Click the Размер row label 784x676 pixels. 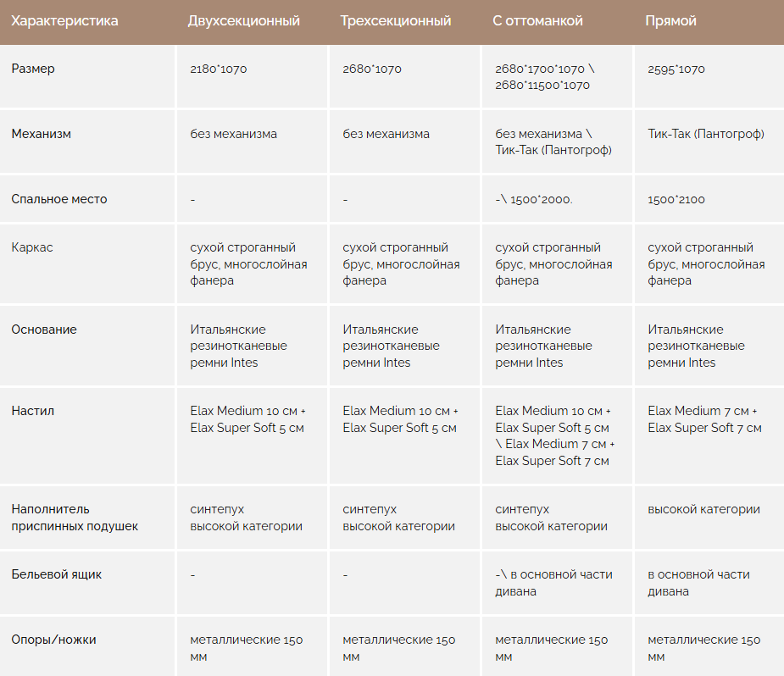[33, 69]
